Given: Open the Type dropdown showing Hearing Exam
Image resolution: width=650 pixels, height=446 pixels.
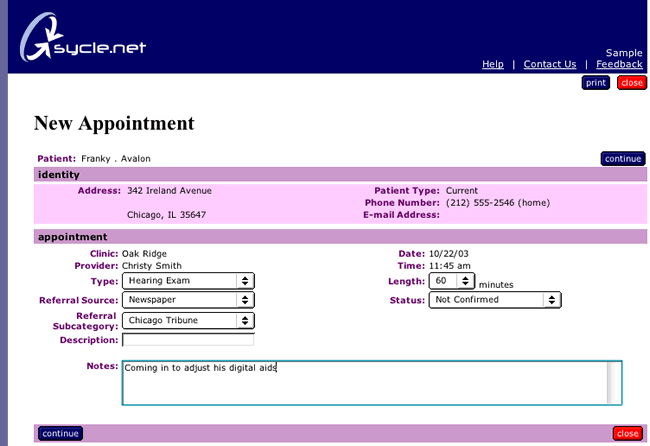Looking at the screenshot, I should pos(189,281).
